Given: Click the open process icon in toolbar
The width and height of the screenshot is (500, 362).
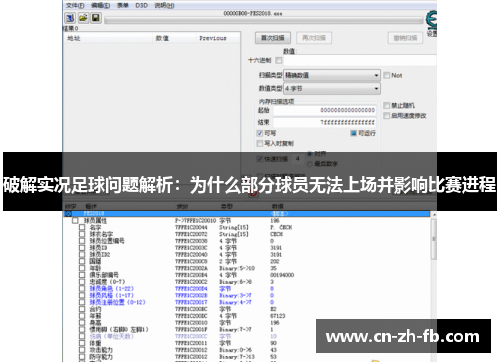Looking at the screenshot, I should coord(70,18).
